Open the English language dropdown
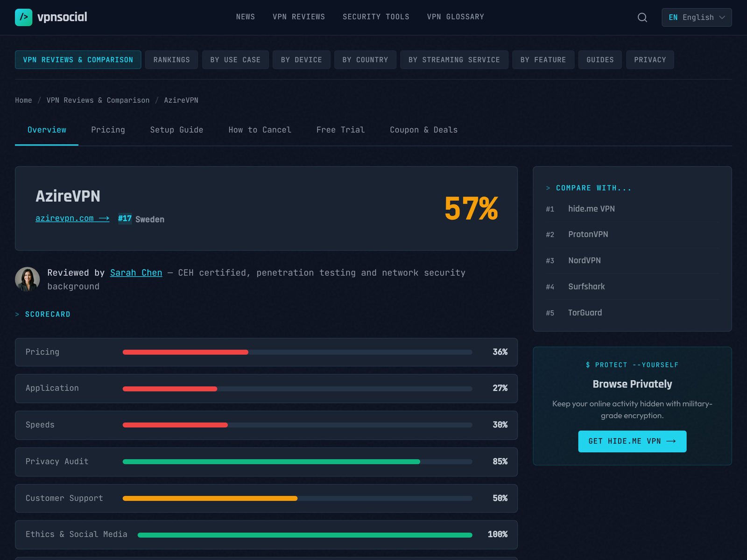Viewport: 747px width, 560px height. pyautogui.click(x=697, y=17)
